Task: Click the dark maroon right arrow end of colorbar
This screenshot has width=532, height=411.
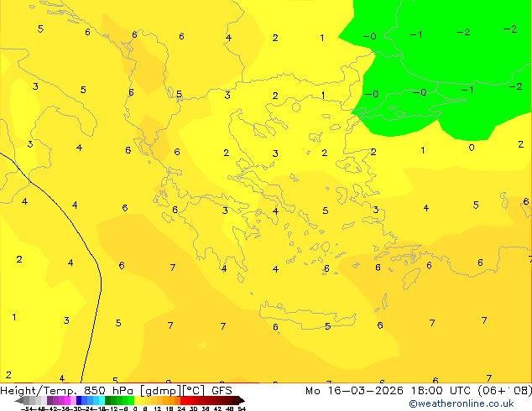Action: [242, 400]
